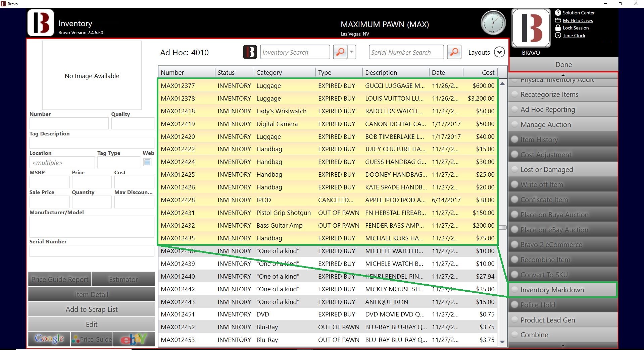Viewport: 644px width, 350px height.
Task: Click the Solution Center question mark icon
Action: point(558,13)
